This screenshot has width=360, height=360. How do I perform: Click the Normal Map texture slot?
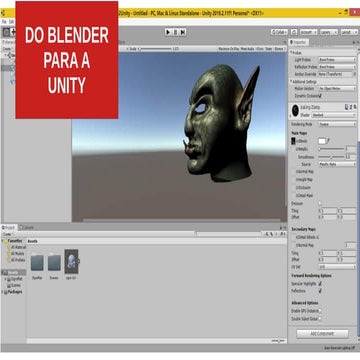coord(294,172)
